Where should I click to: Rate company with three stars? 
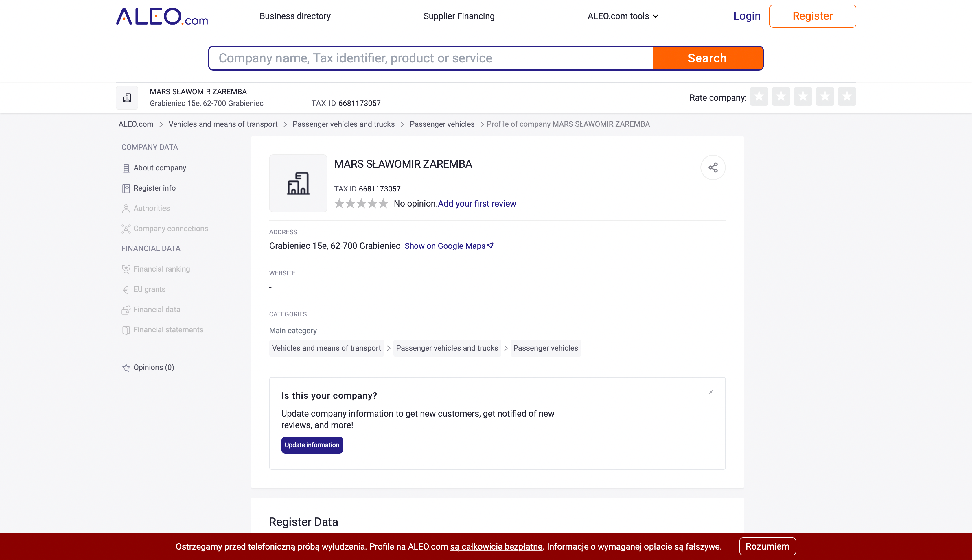[x=803, y=96]
